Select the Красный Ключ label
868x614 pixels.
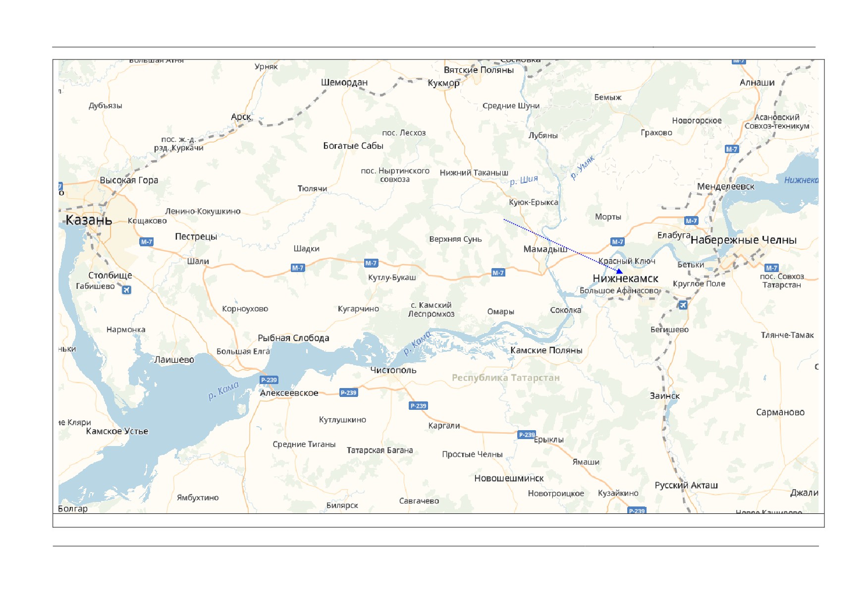pos(627,261)
